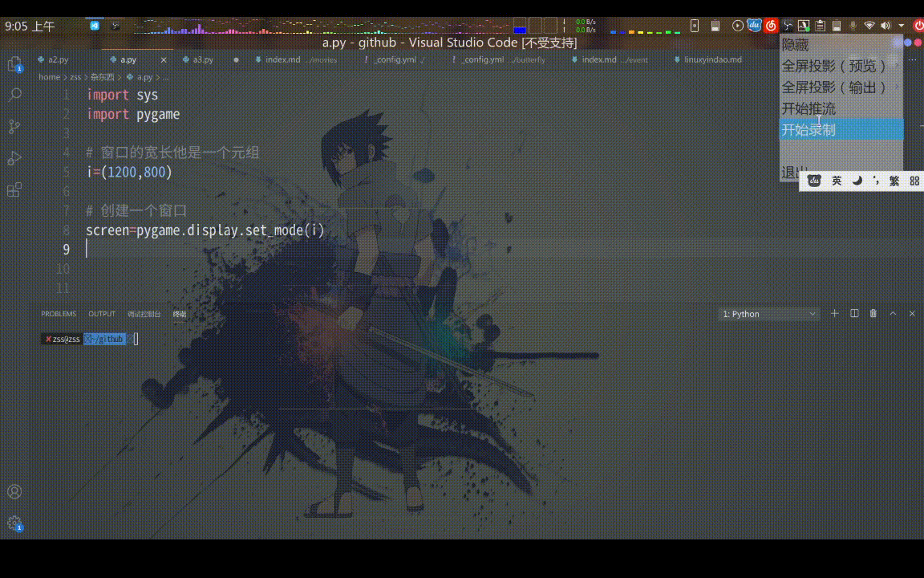Click the red power button icon
Image resolution: width=924 pixels, height=578 pixels.
point(918,26)
